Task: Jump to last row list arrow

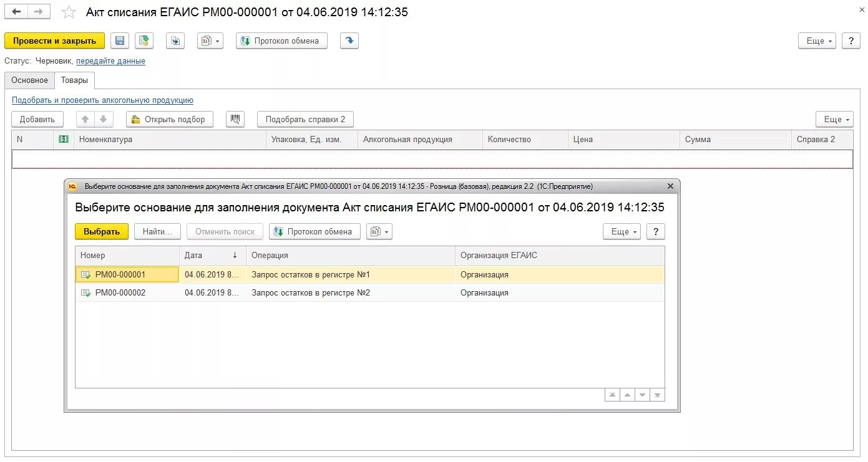Action: pyautogui.click(x=657, y=395)
